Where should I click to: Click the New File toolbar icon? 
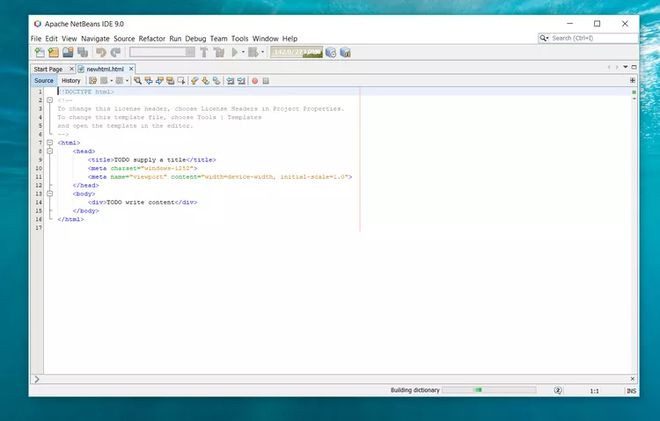(x=39, y=53)
